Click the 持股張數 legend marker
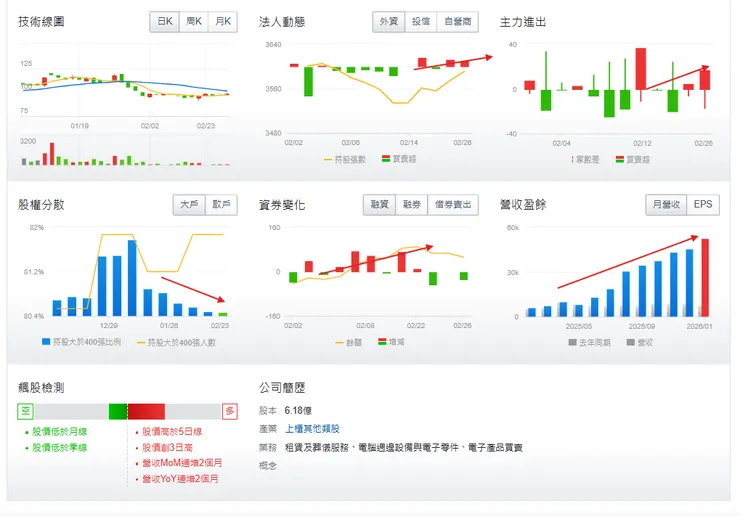 pos(328,160)
